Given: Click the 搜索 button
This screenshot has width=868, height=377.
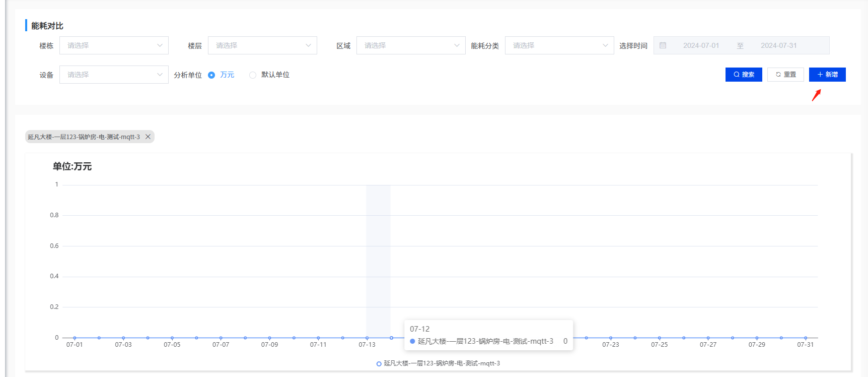Looking at the screenshot, I should click(744, 75).
